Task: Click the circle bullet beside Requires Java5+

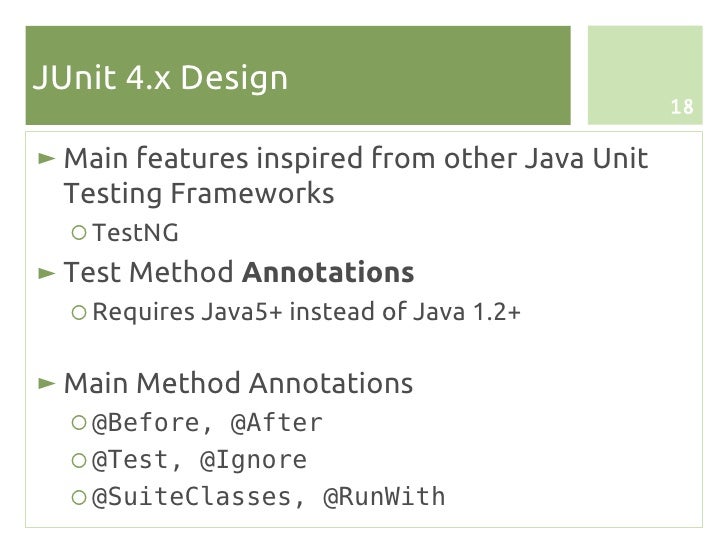Action: click(x=79, y=312)
